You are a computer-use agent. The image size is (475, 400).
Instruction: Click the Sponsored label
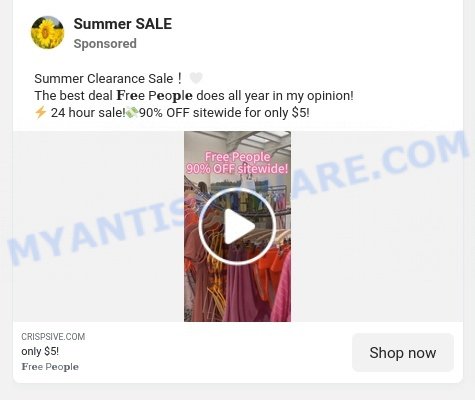(x=105, y=44)
